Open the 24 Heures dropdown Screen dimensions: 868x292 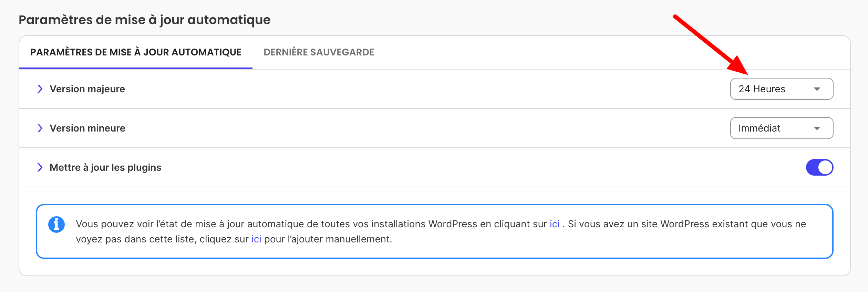pos(782,89)
